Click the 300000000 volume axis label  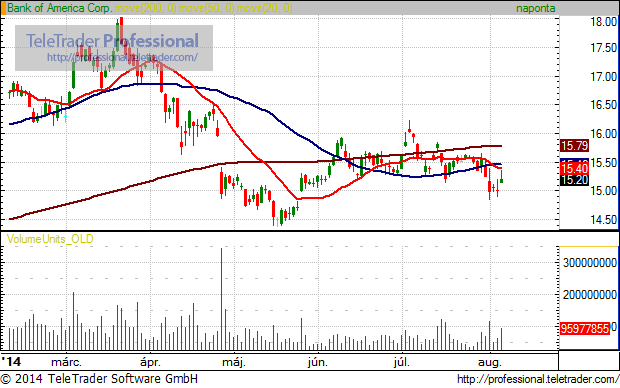click(590, 263)
